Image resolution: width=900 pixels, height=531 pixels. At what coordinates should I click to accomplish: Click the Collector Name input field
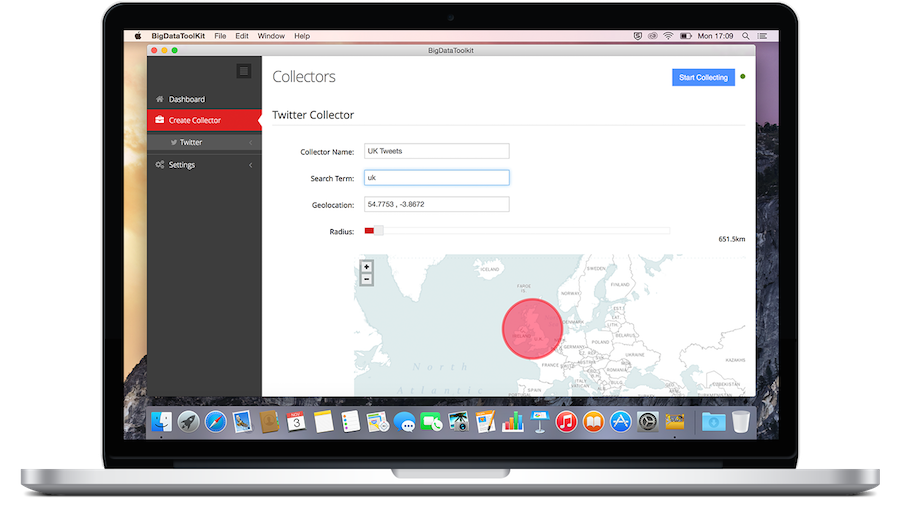click(436, 151)
